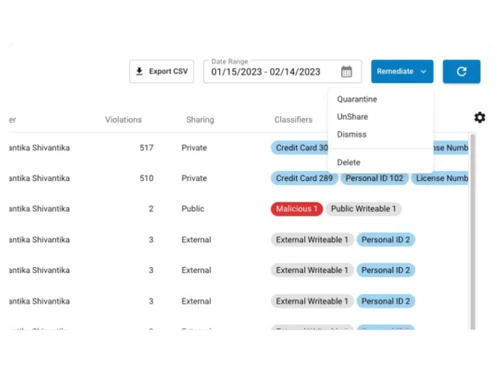Choose Dismiss from the Remediate menu

coord(352,134)
